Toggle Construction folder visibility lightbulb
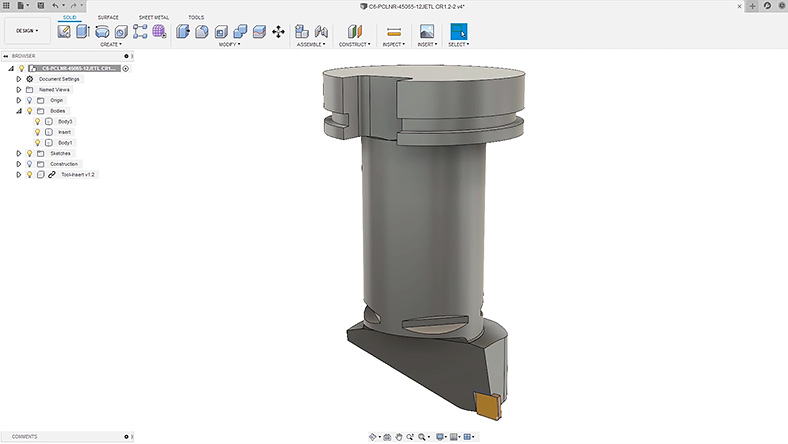Viewport: 788px width, 444px height. (x=30, y=164)
